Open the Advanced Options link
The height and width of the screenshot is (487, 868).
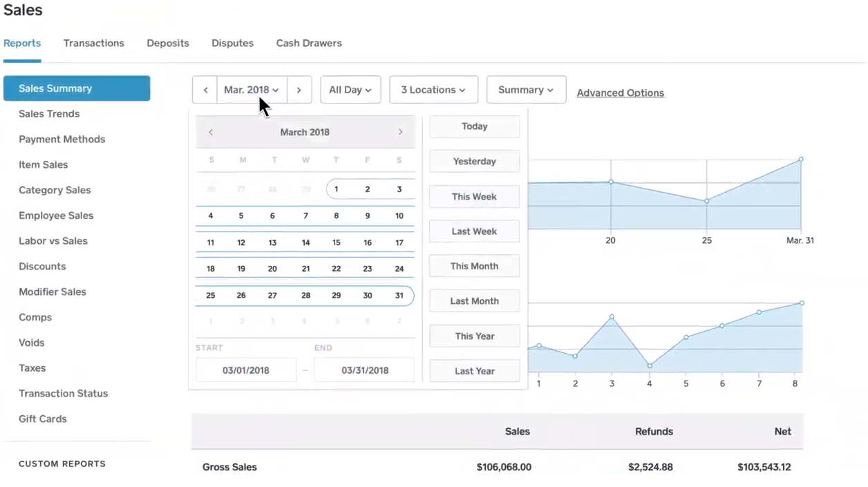[x=620, y=93]
